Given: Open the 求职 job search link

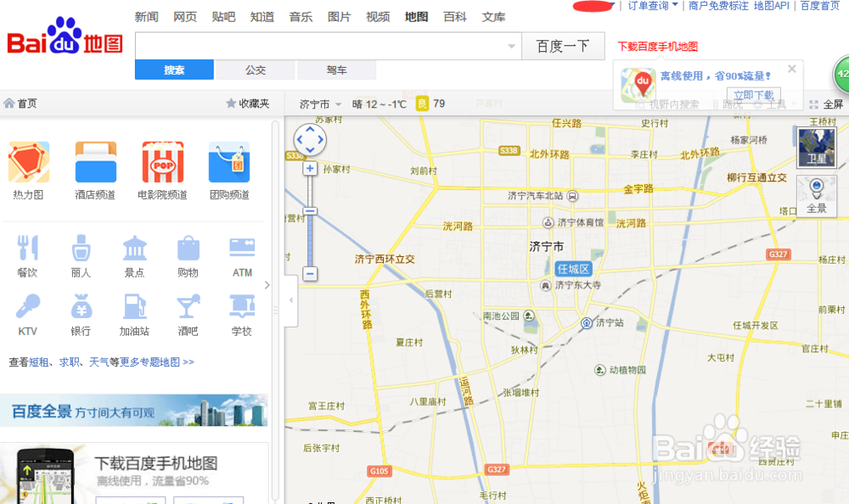Looking at the screenshot, I should tap(69, 361).
